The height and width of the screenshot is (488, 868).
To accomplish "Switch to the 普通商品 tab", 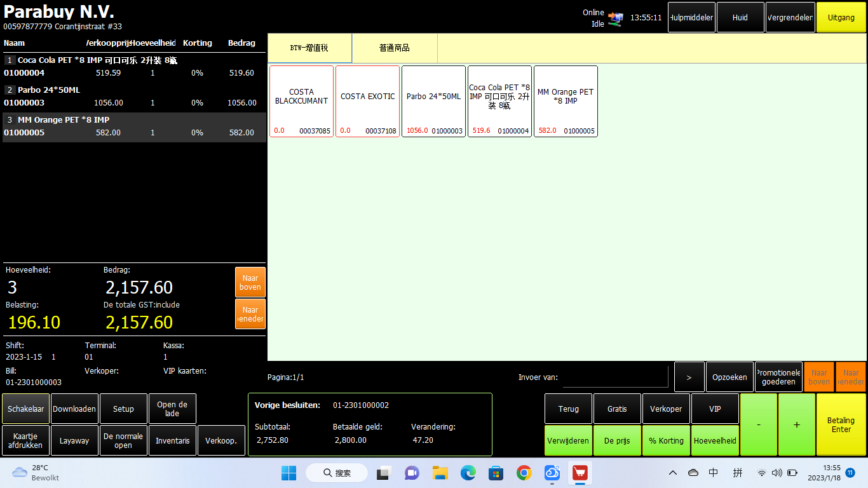I will (395, 48).
